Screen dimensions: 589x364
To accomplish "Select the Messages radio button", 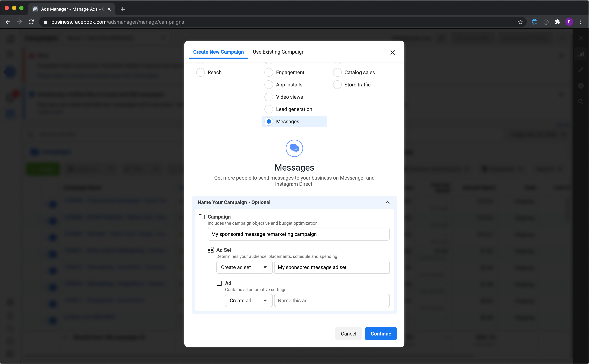I will pyautogui.click(x=269, y=122).
